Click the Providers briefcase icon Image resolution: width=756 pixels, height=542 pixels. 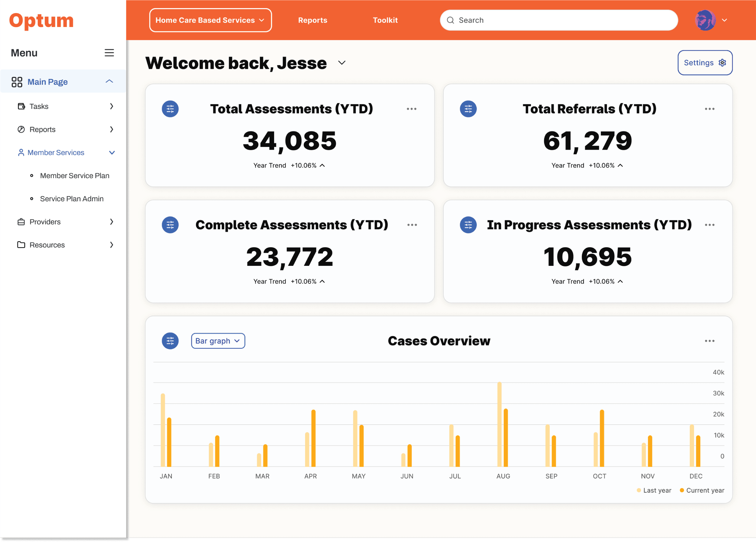pyautogui.click(x=21, y=222)
